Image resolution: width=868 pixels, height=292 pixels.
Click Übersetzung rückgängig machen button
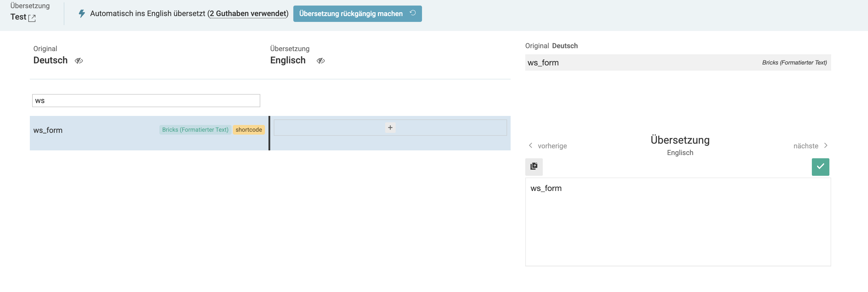coord(357,13)
